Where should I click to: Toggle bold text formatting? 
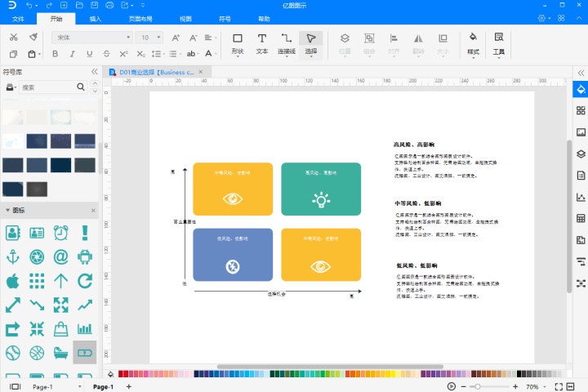pos(56,54)
